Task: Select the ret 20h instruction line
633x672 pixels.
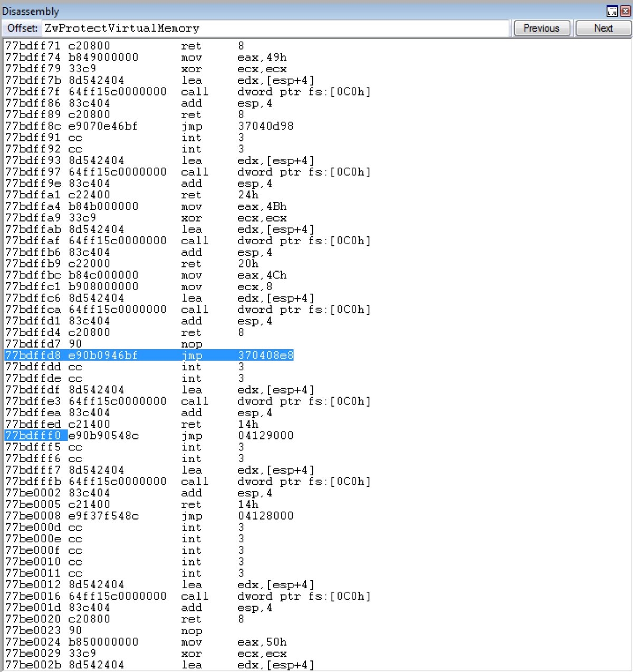Action: tap(132, 264)
